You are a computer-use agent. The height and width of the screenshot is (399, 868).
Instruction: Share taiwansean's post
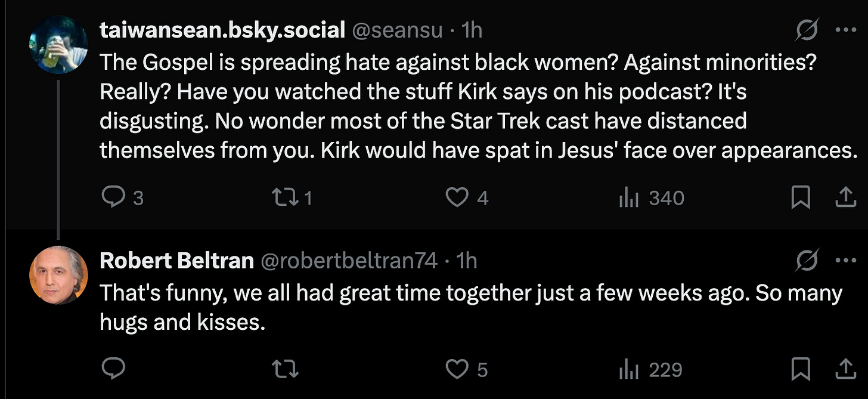pos(845,198)
